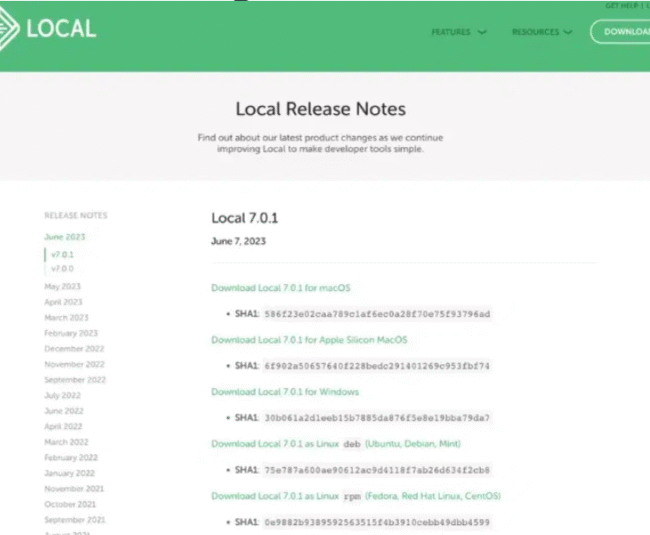Open March 2023 release notes

click(x=66, y=317)
